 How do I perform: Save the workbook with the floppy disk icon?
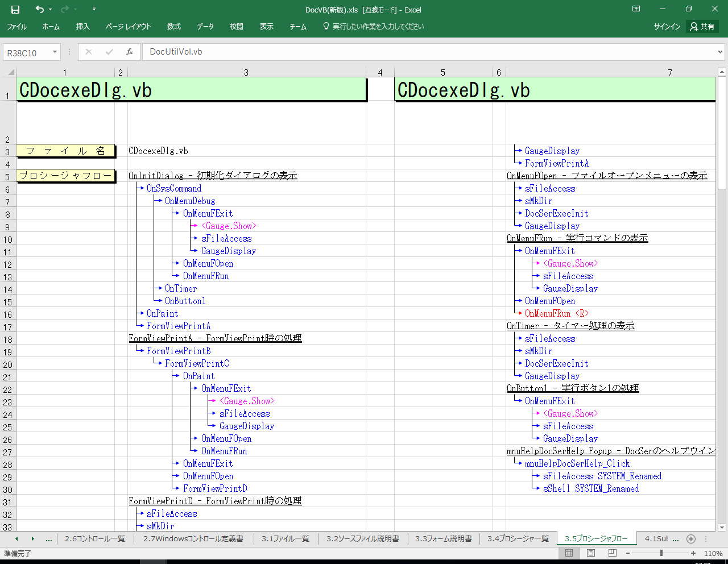point(15,9)
